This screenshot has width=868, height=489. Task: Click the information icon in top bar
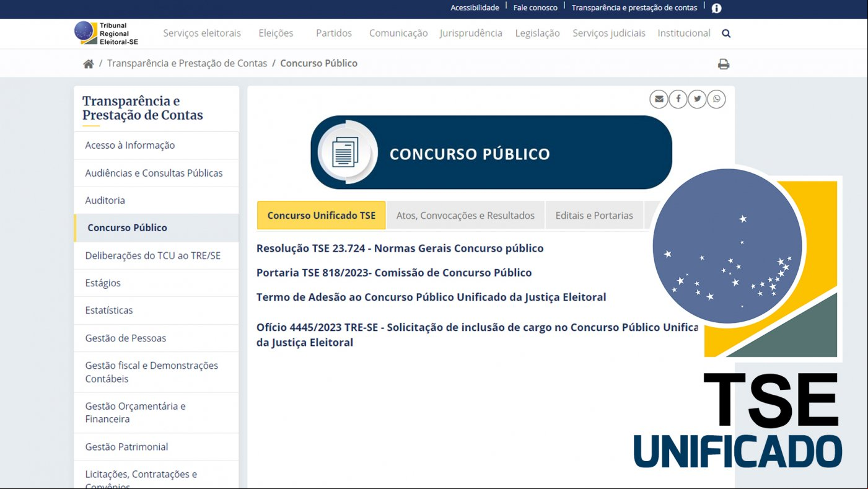point(716,8)
